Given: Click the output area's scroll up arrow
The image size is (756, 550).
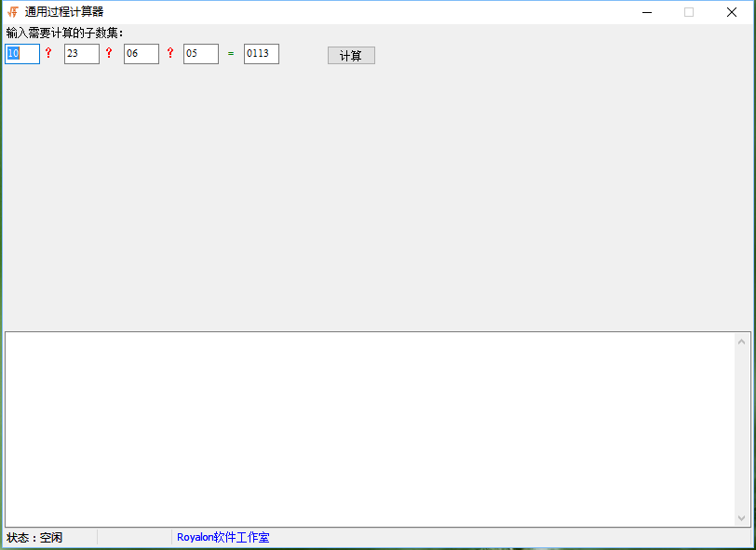Looking at the screenshot, I should [742, 342].
